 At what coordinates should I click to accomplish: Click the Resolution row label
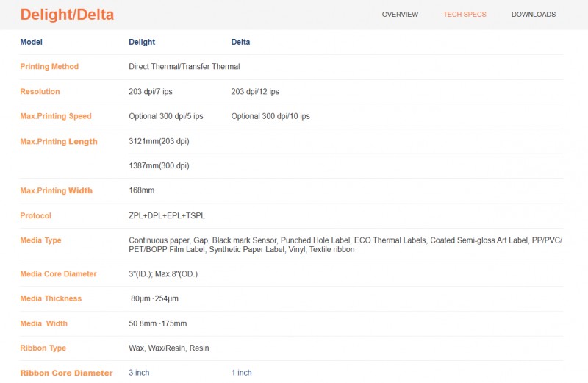pyautogui.click(x=40, y=92)
